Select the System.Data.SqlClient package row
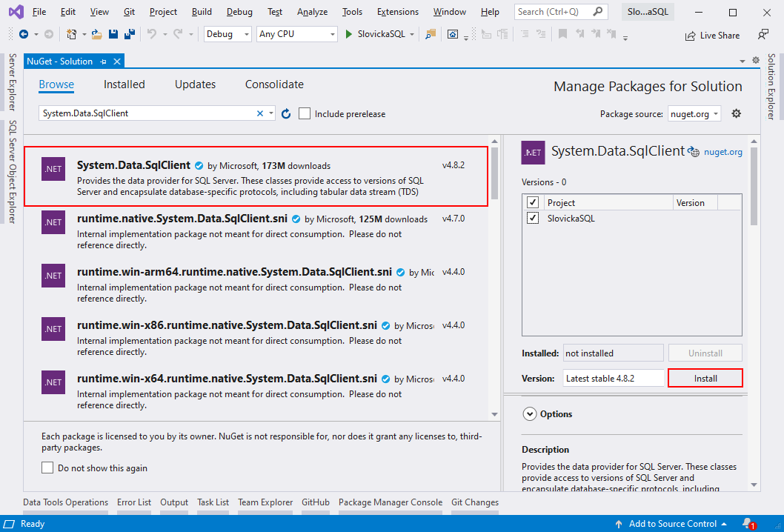The image size is (784, 532). [256, 176]
